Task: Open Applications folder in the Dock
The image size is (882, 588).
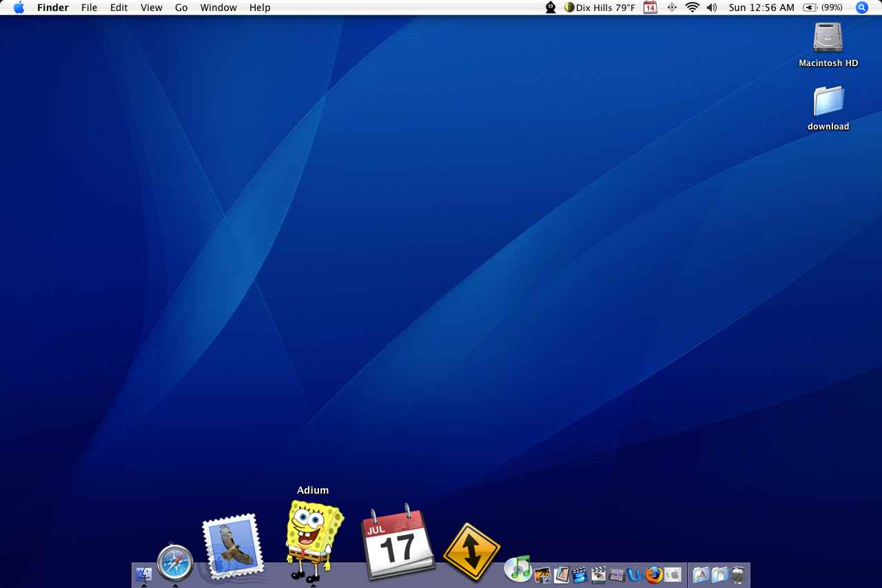Action: (701, 574)
